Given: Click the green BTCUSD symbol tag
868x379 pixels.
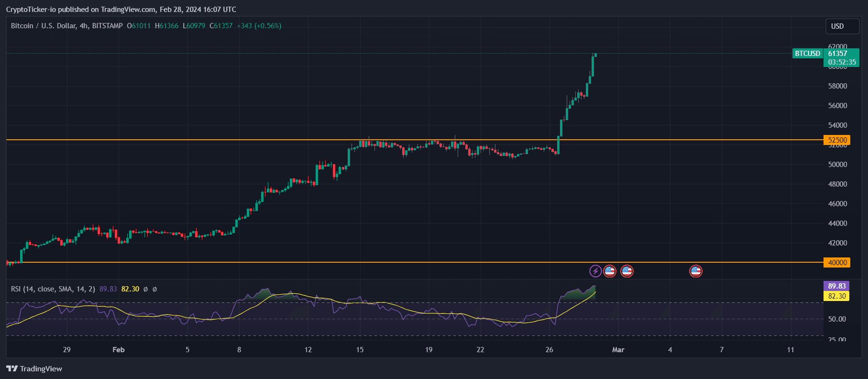Looking at the screenshot, I should pos(807,54).
